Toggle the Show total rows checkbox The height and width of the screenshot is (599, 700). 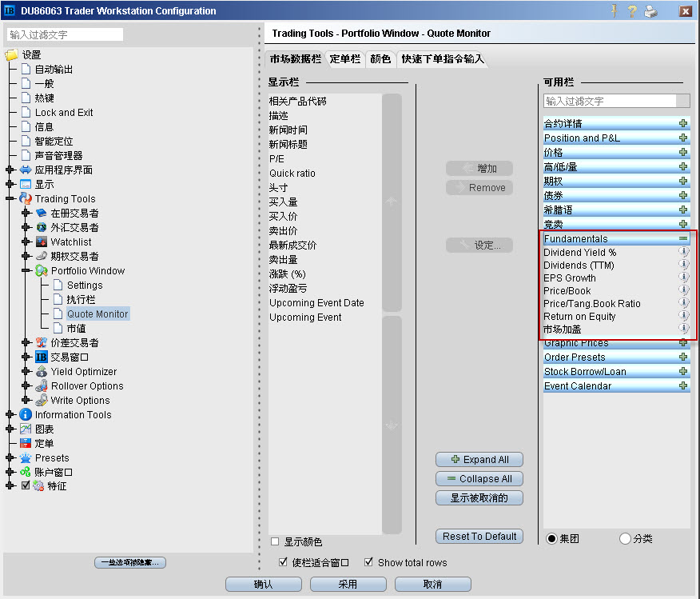click(x=368, y=562)
